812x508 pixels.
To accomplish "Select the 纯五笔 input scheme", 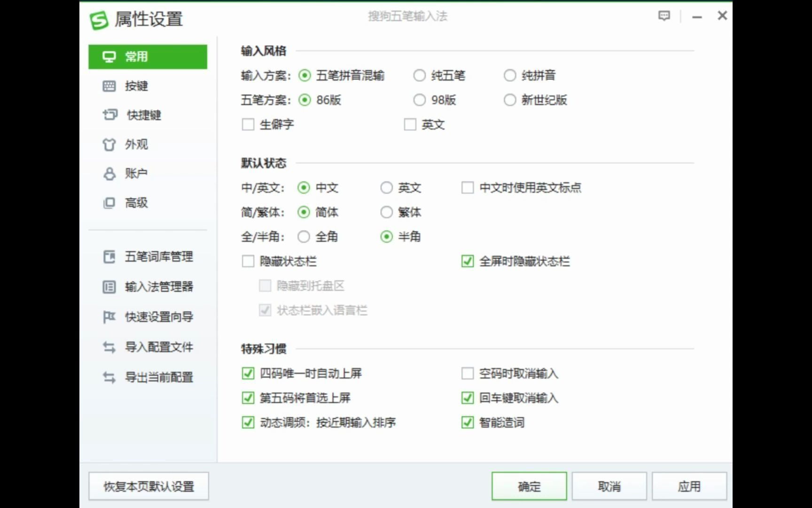I will tap(419, 75).
